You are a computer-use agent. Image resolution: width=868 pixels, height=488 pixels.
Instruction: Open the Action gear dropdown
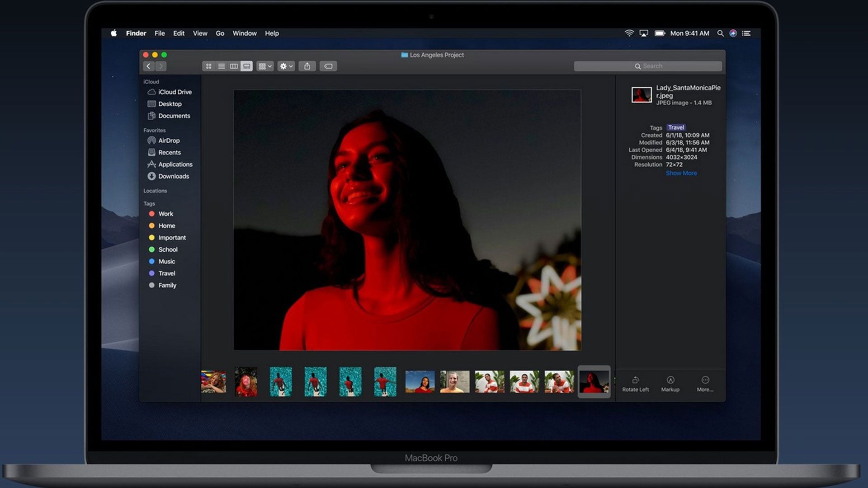(x=286, y=66)
